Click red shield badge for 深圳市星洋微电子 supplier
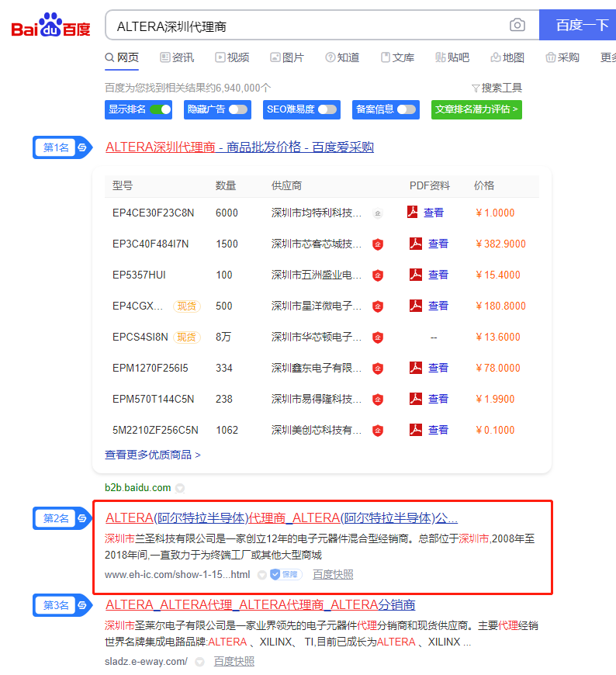Image resolution: width=616 pixels, height=675 pixels. pyautogui.click(x=378, y=306)
